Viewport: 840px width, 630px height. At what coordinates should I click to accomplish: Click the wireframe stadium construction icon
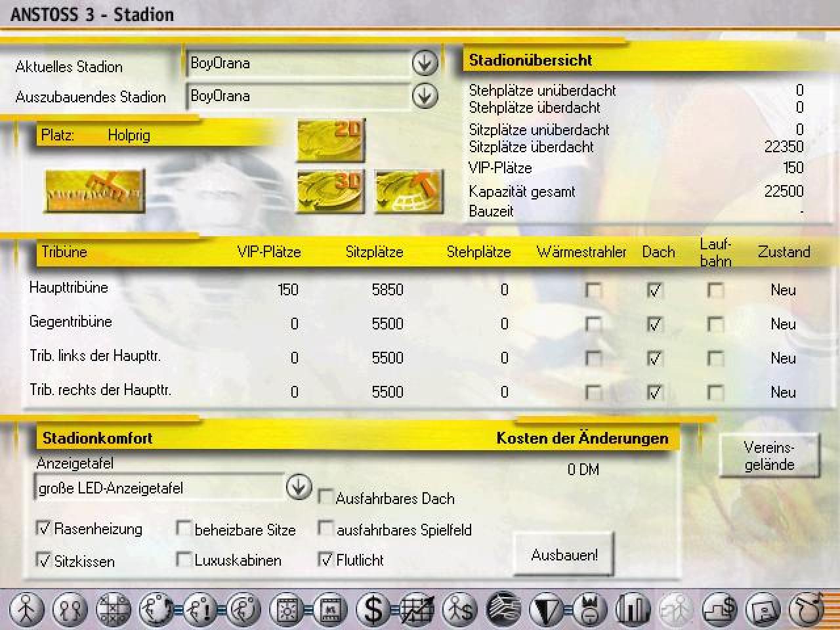click(409, 192)
